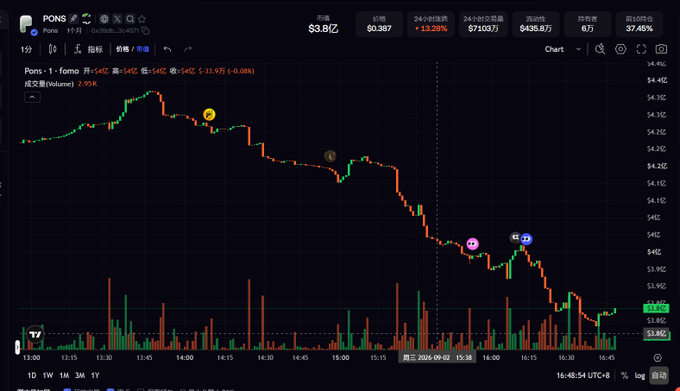This screenshot has width=680, height=391.
Task: Click the holders 6万 card
Action: [587, 24]
